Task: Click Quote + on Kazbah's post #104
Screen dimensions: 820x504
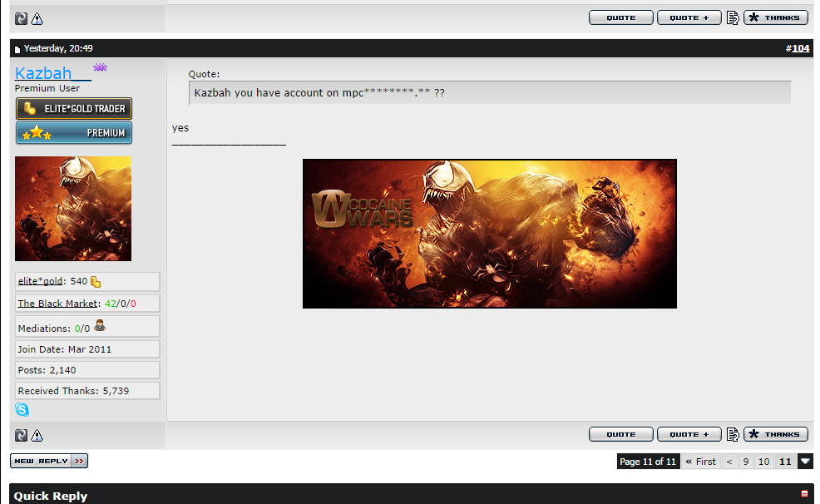Action: click(x=689, y=434)
